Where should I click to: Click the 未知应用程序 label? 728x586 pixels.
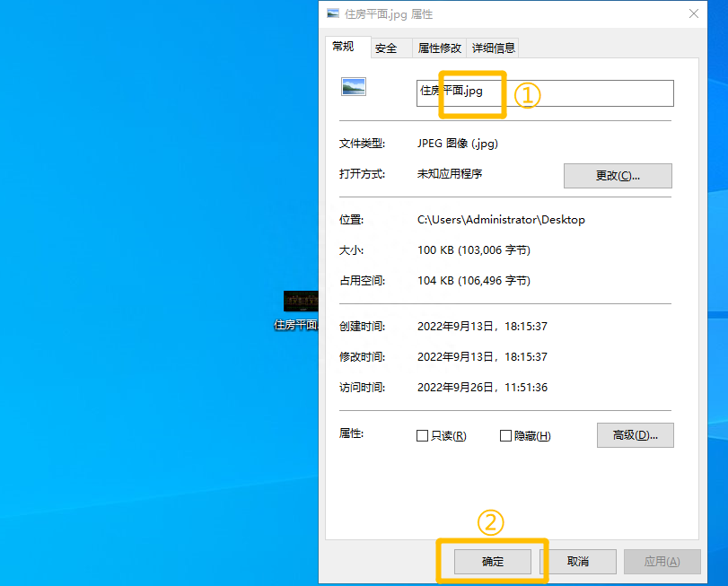point(449,175)
